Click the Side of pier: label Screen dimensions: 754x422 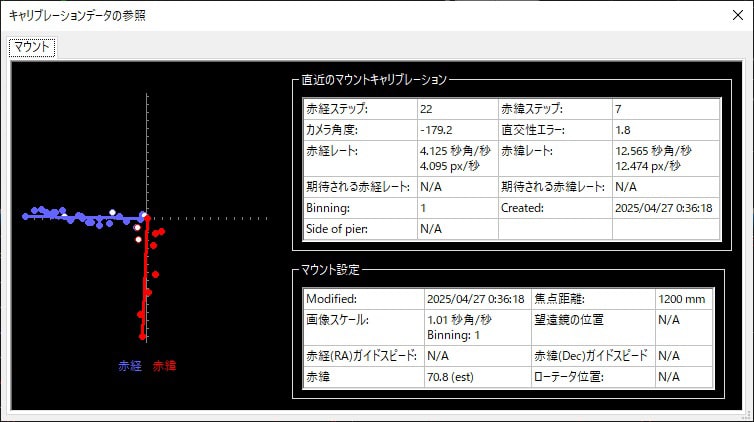click(x=337, y=229)
